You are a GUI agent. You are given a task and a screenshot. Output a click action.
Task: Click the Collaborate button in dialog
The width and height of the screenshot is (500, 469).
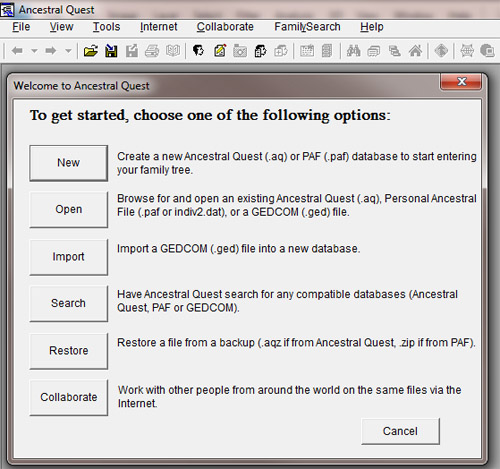click(69, 397)
